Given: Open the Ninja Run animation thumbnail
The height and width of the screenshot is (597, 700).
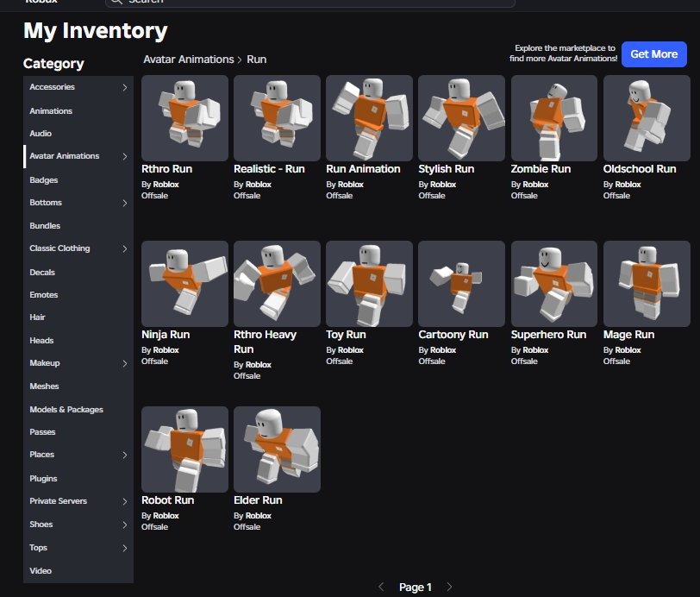Looking at the screenshot, I should [184, 284].
